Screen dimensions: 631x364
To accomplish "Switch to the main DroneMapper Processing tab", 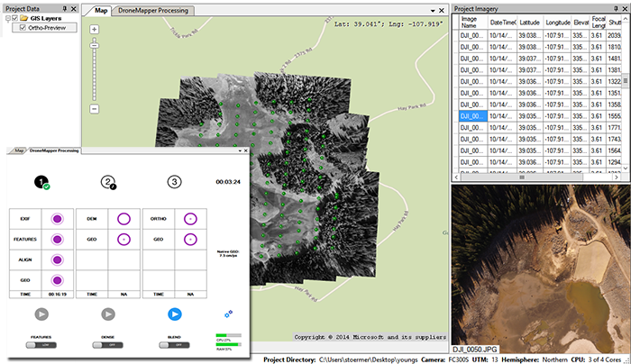I will pos(153,11).
